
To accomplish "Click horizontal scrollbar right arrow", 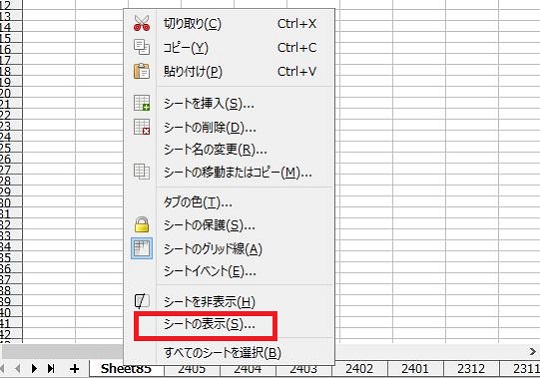I will click(532, 351).
